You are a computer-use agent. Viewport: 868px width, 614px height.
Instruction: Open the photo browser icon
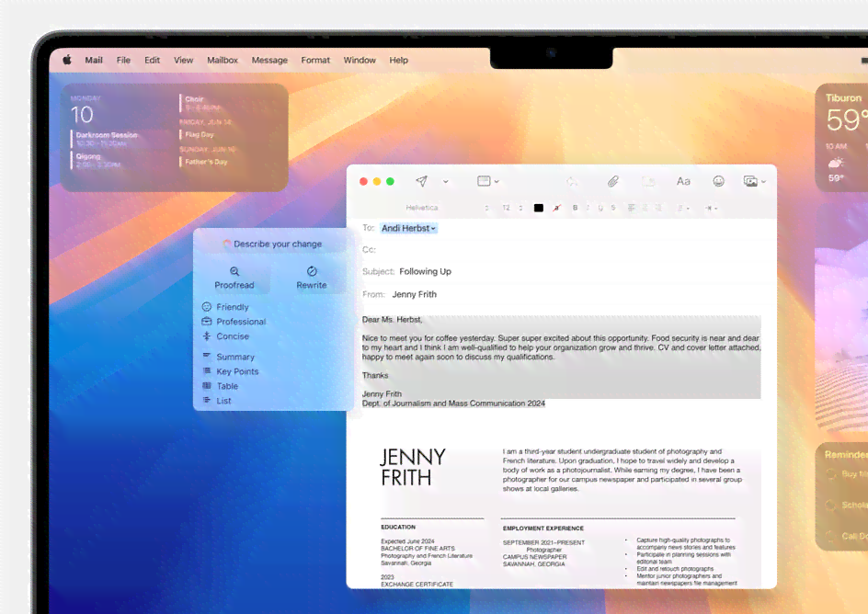click(750, 181)
